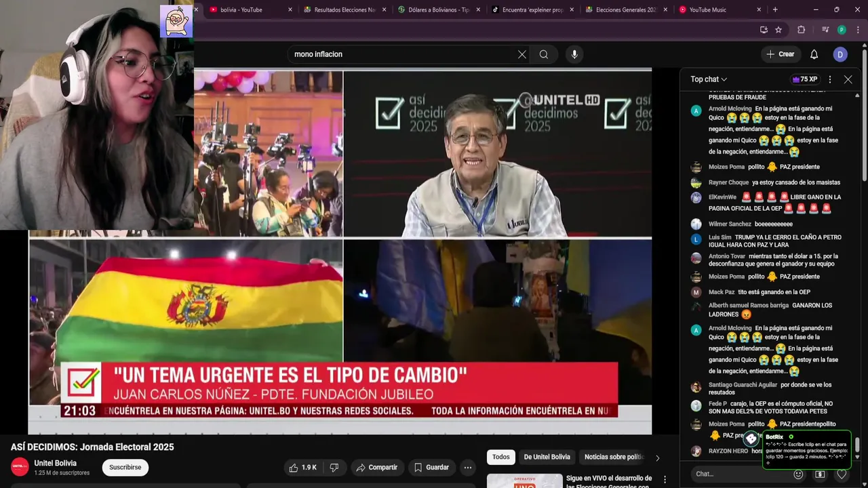Clear the search text with the X icon
868x488 pixels.
click(522, 54)
